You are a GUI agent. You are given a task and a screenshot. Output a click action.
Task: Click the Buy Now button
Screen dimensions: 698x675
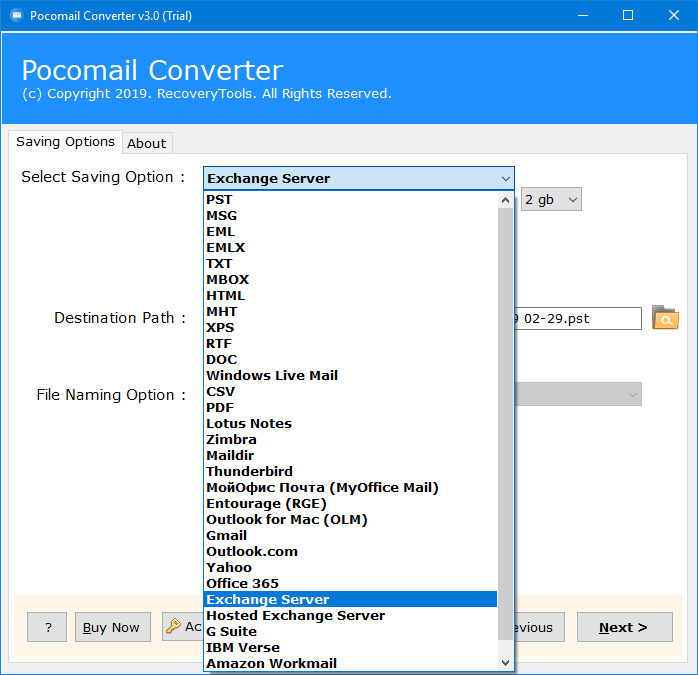113,627
